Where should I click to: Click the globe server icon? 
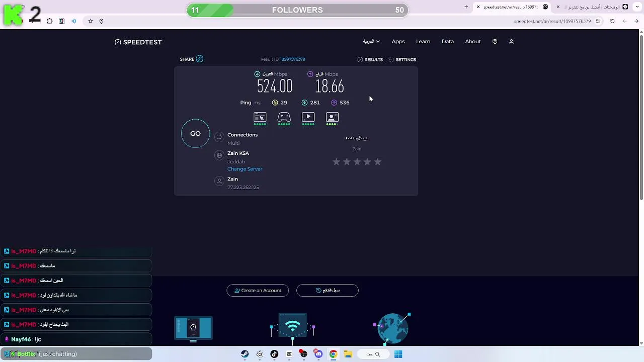coord(219,155)
